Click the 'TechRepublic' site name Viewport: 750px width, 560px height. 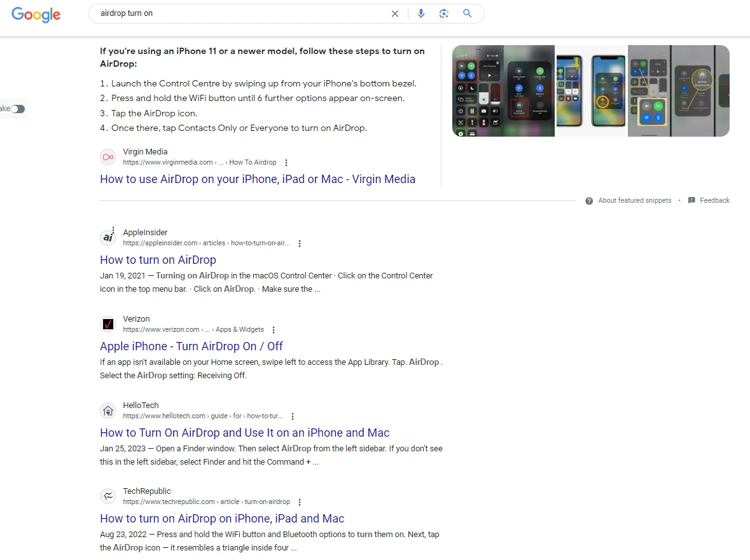click(147, 491)
